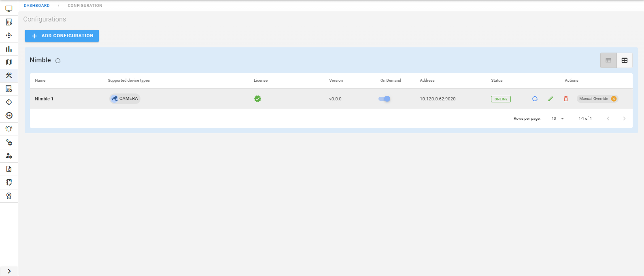This screenshot has height=276, width=644.
Task: Open the user settings sidebar icon
Action: coord(9,156)
